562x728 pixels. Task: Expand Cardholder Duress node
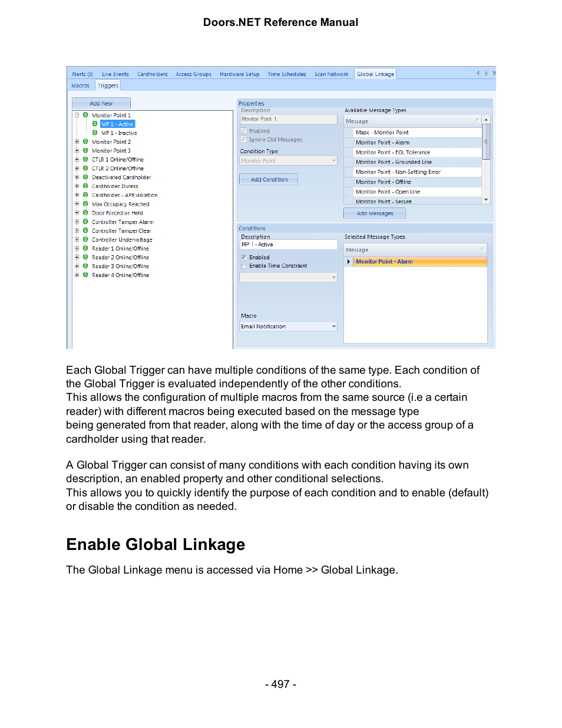click(x=77, y=186)
